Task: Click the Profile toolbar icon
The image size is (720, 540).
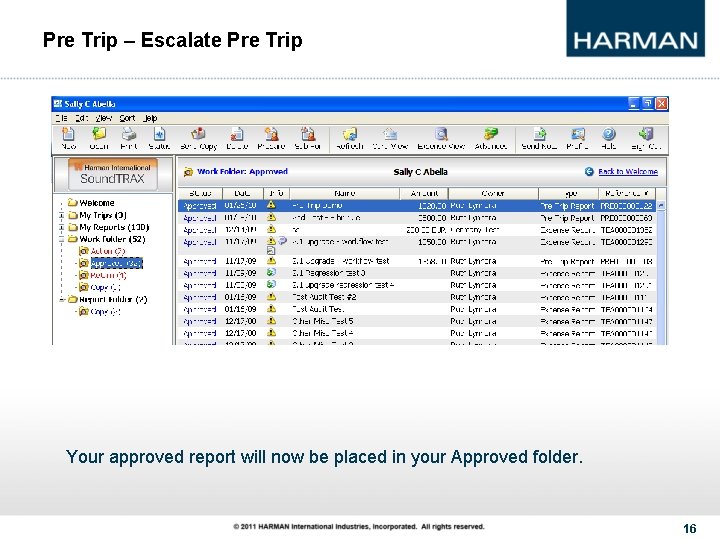Action: click(577, 135)
